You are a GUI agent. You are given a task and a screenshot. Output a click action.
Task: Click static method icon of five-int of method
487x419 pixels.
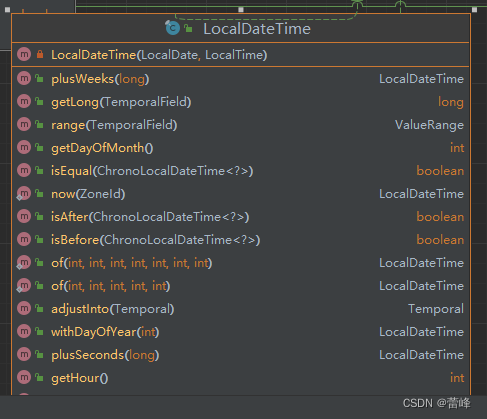coord(23,286)
